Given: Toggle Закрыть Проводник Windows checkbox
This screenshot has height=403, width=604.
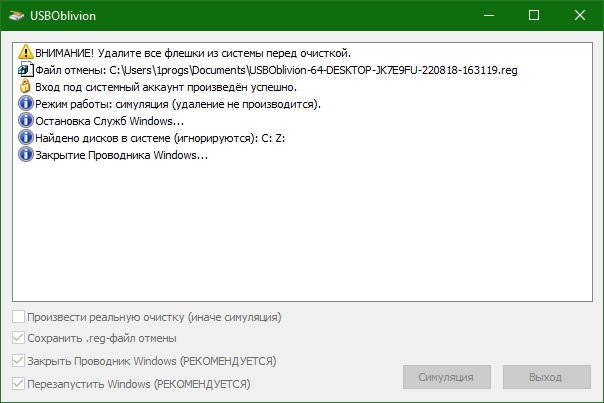Looking at the screenshot, I should (18, 361).
